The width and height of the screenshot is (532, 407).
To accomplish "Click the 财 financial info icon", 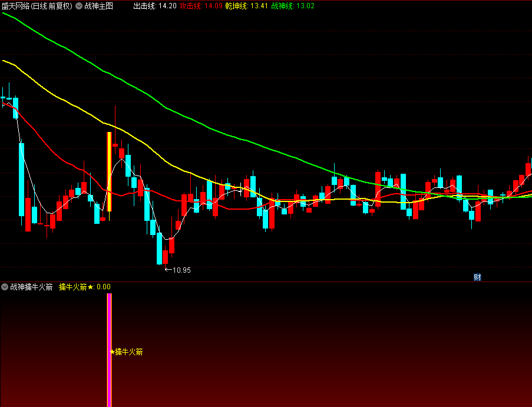I will point(477,277).
